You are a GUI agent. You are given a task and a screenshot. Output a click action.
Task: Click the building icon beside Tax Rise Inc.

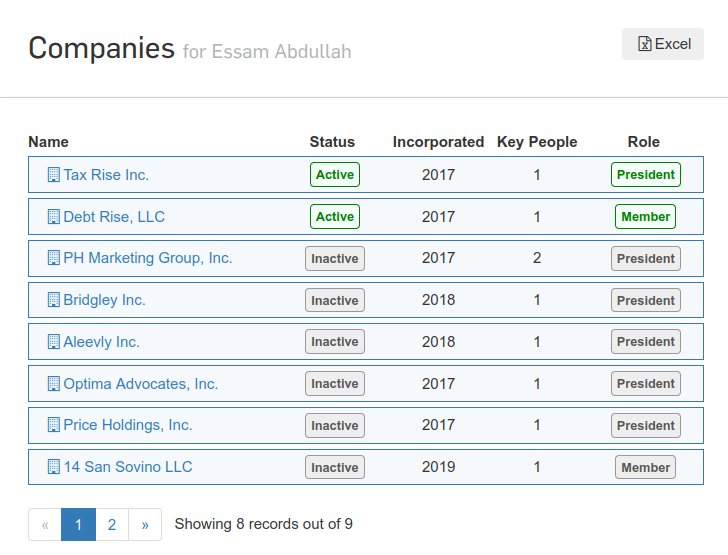tap(54, 175)
